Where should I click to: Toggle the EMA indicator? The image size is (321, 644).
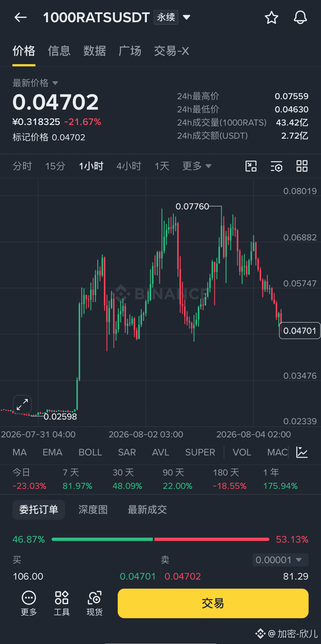pos(52,452)
